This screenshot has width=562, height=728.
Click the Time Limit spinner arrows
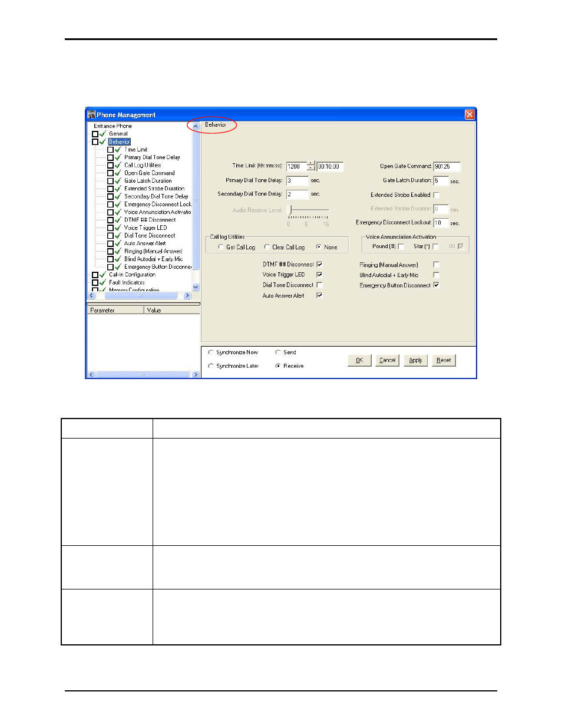(312, 166)
